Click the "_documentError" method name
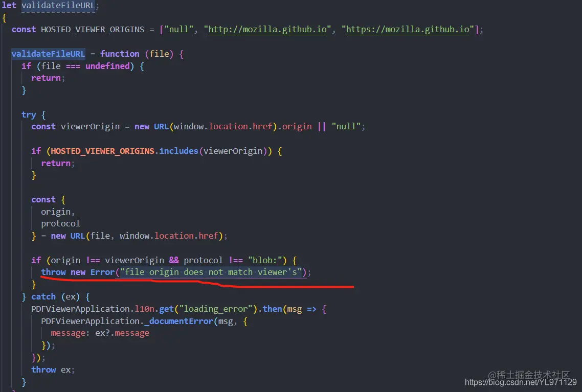Image resolution: width=582 pixels, height=392 pixels. 179,321
